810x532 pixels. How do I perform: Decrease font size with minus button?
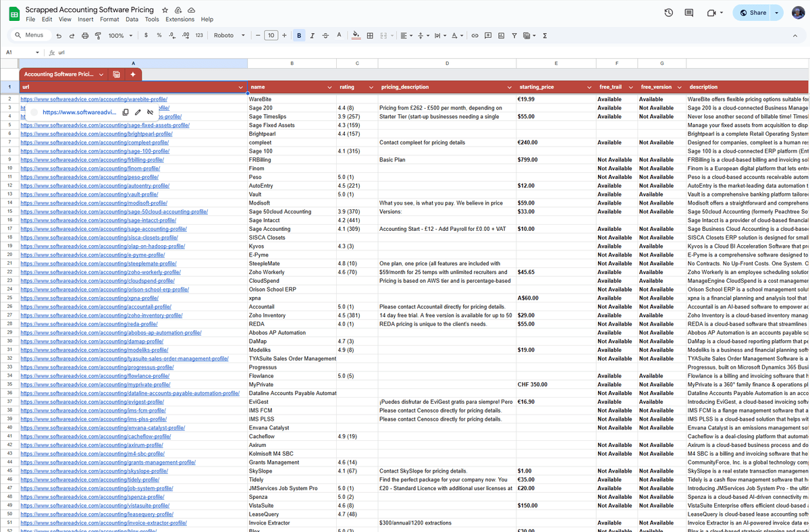pos(258,35)
